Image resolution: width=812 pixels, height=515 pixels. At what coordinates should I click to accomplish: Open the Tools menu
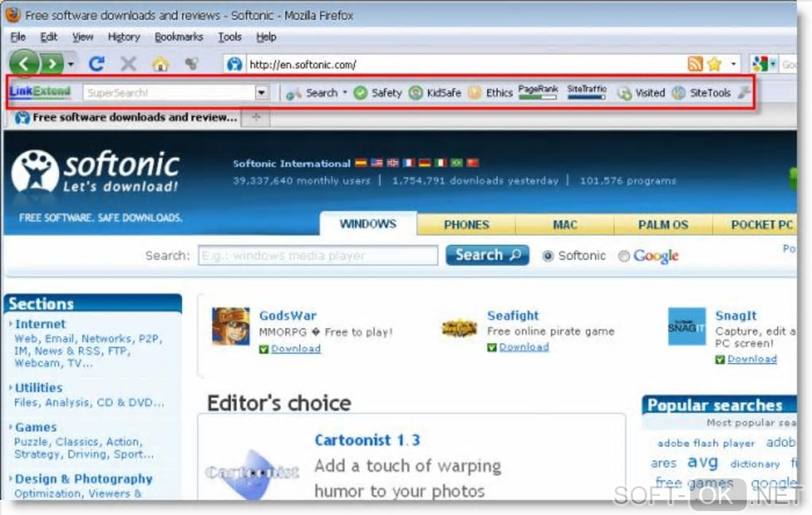click(x=229, y=37)
